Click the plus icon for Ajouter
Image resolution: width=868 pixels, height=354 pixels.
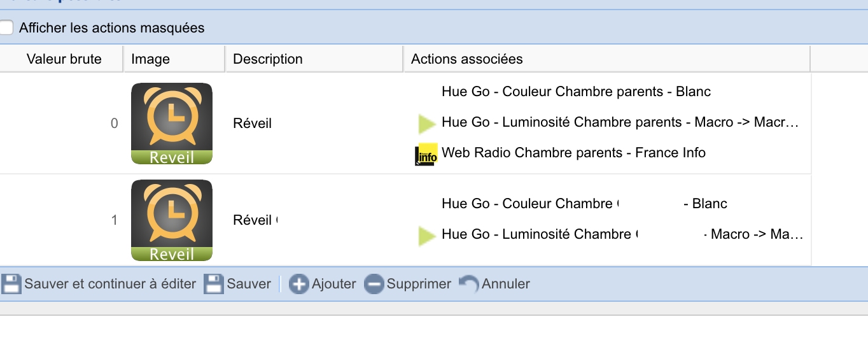coord(298,284)
